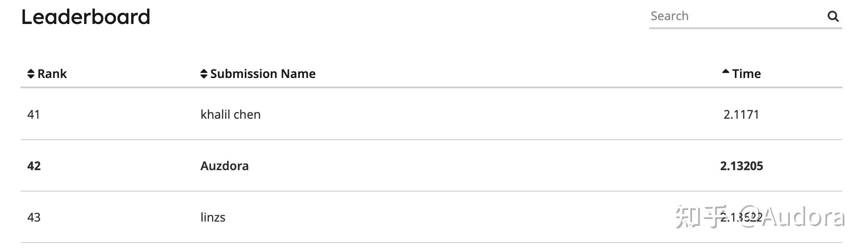
Task: Click the search magnifier icon
Action: [833, 16]
